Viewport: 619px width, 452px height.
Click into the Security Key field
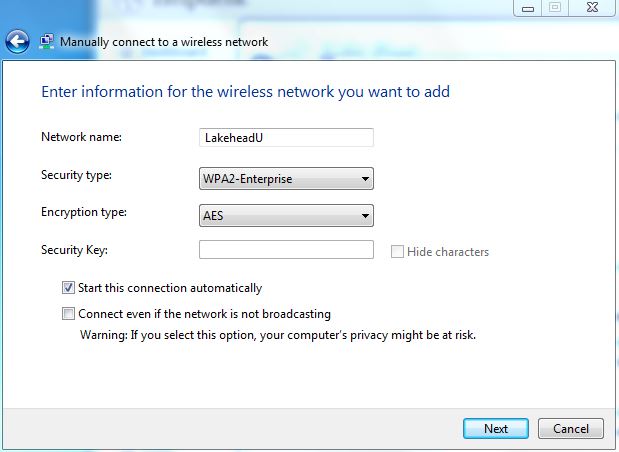pyautogui.click(x=286, y=250)
